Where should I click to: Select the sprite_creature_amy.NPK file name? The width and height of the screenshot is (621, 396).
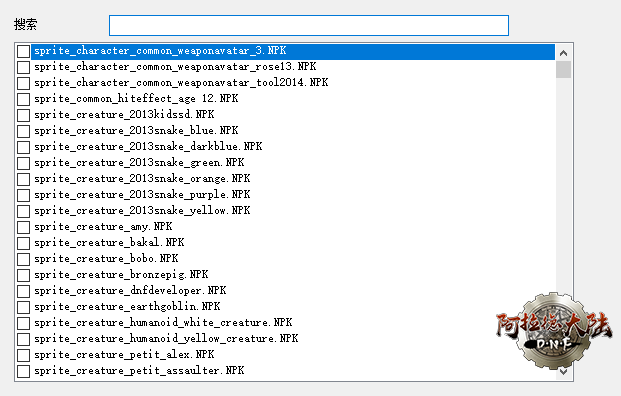click(x=103, y=227)
